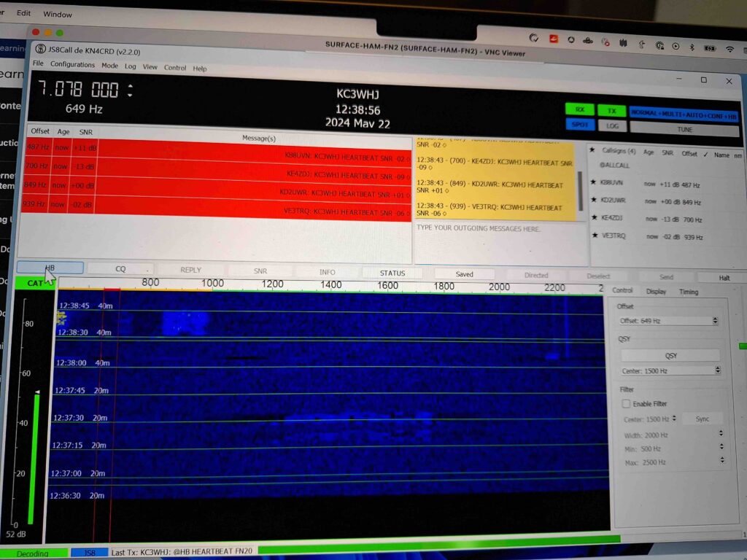Toggle the SPOT blue button
Screen dimensions: 747x560
point(579,124)
